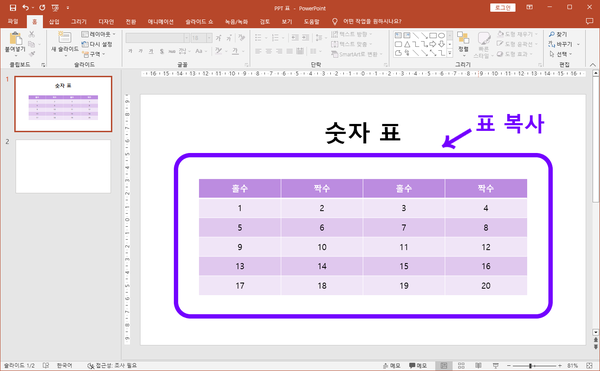
Task: Open Shape Effects (도형 효과) dropdown
Action: 514,54
